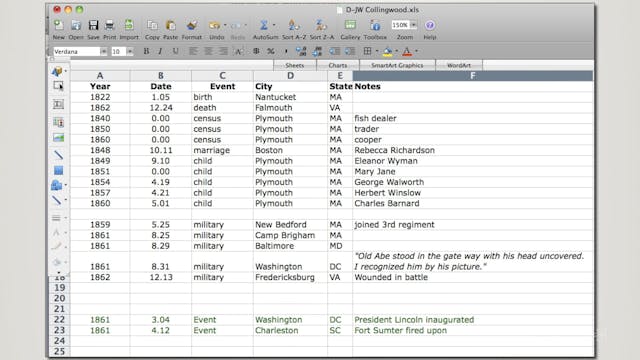The image size is (640, 360).
Task: Click the increase decimal icon
Action: [x=301, y=51]
